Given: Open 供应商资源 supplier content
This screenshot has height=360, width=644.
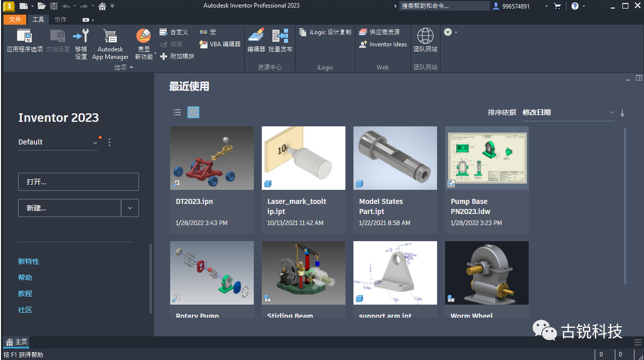Looking at the screenshot, I should pyautogui.click(x=379, y=32).
